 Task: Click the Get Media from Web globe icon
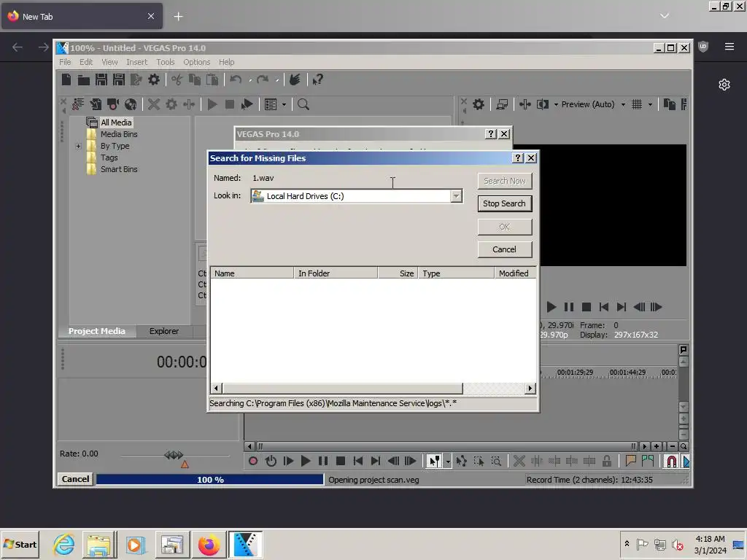[x=131, y=104]
